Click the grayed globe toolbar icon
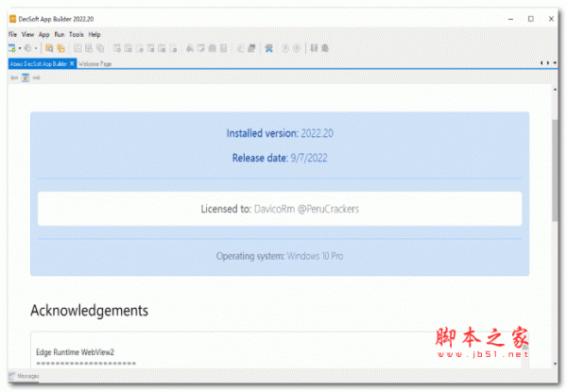Viewport: 567px width, 392px height. click(27, 48)
